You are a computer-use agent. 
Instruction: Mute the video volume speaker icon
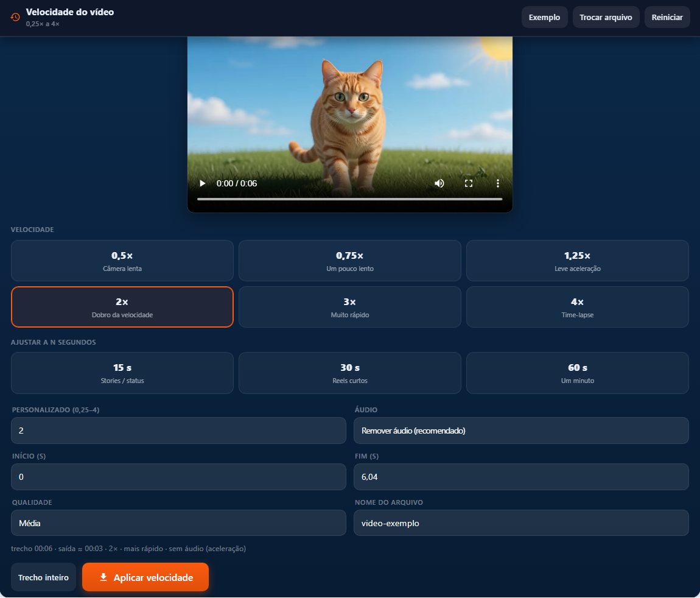pos(439,183)
